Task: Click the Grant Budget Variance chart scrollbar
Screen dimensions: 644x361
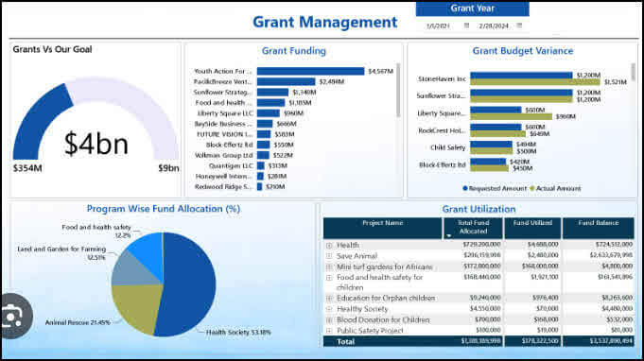Action: point(633,72)
